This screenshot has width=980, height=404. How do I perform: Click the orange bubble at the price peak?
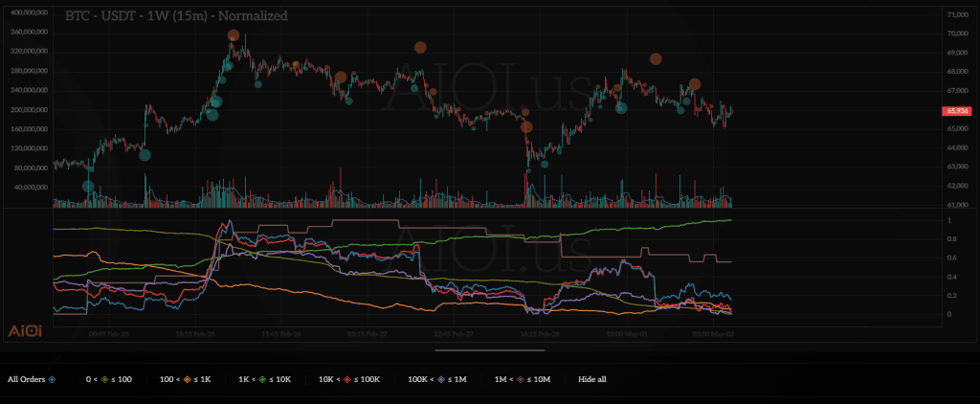pos(234,36)
